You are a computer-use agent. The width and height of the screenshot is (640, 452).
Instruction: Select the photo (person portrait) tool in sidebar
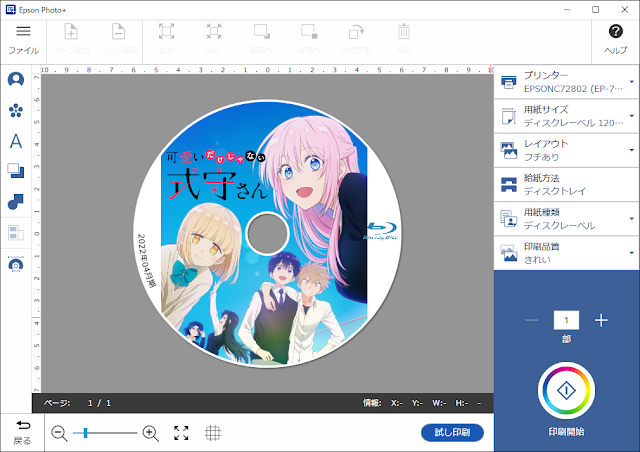click(x=16, y=79)
